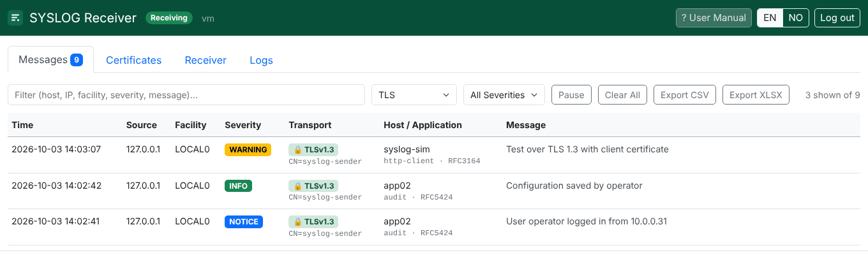
Task: Click 'http-client · RFC3164' application text
Action: click(x=432, y=161)
